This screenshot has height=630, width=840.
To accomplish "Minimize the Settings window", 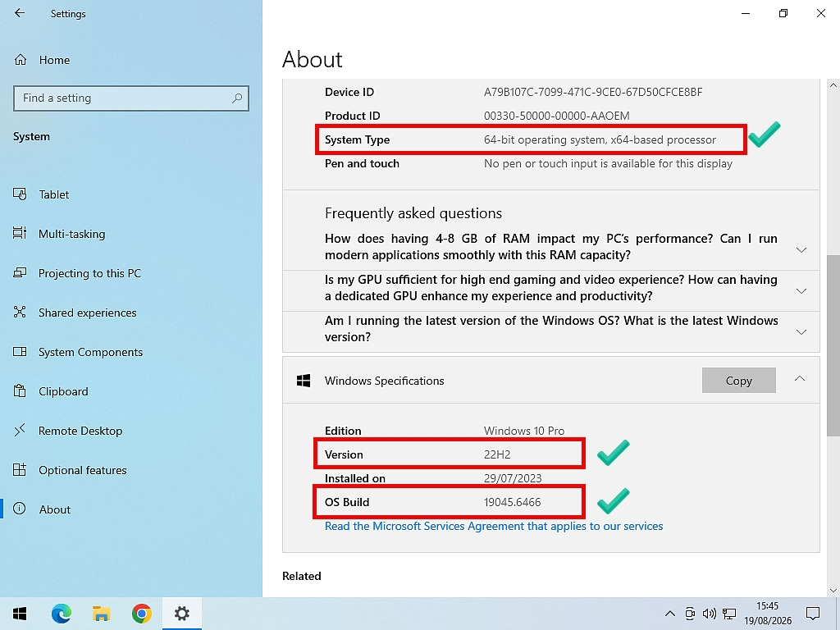I will [x=746, y=13].
